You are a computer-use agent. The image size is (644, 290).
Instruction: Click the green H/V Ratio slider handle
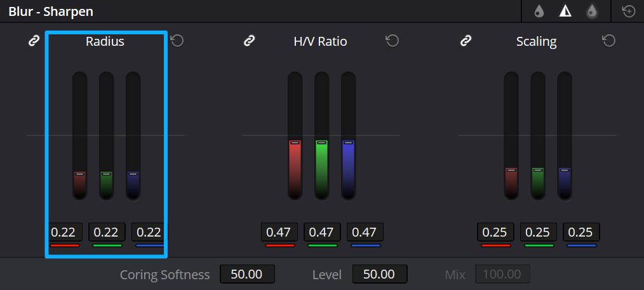(x=321, y=142)
